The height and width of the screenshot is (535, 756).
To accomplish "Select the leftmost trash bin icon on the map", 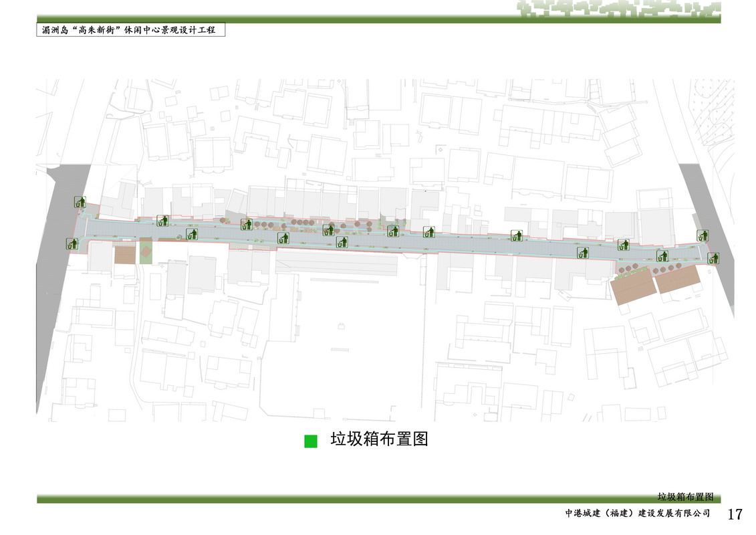I will (72, 243).
